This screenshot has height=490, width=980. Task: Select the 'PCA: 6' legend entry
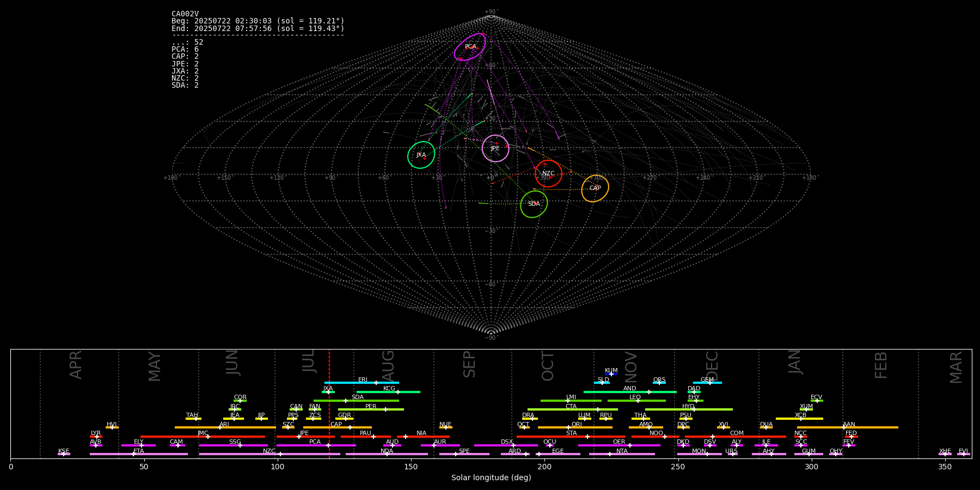coord(185,50)
